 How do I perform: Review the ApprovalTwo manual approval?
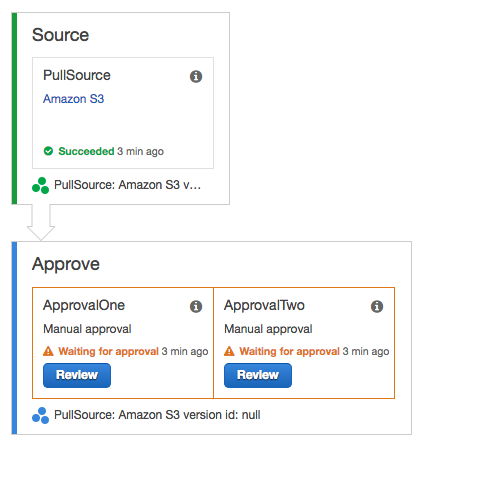[x=258, y=375]
